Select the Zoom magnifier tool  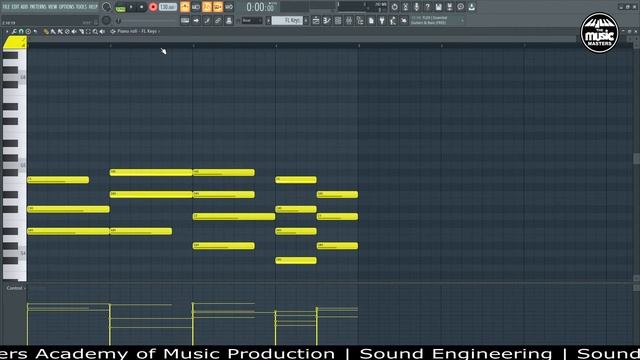tap(95, 31)
